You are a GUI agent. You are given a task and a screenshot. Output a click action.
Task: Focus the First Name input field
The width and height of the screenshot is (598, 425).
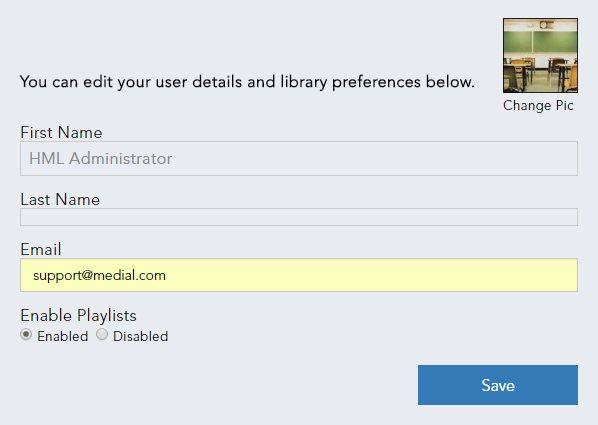point(299,158)
